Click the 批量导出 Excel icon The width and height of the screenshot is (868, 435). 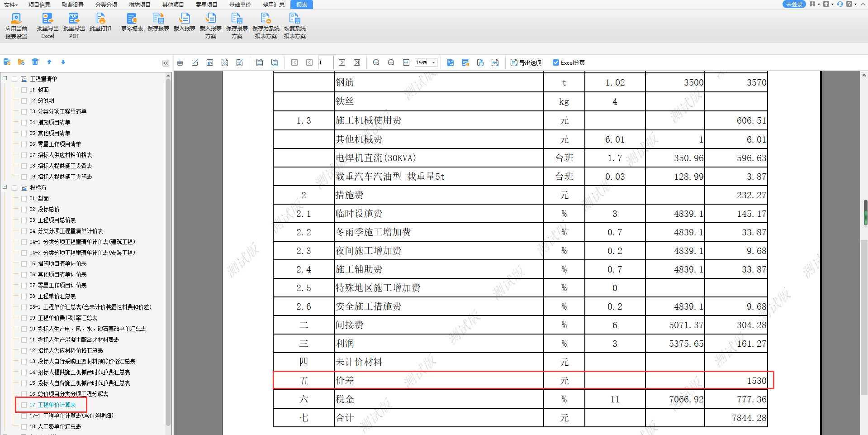click(47, 19)
